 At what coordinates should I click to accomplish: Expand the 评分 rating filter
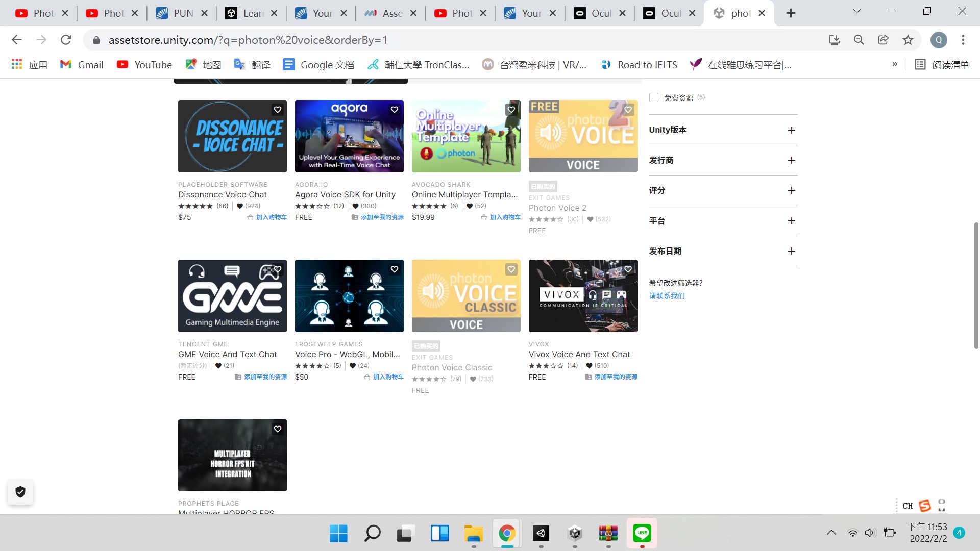coord(792,190)
